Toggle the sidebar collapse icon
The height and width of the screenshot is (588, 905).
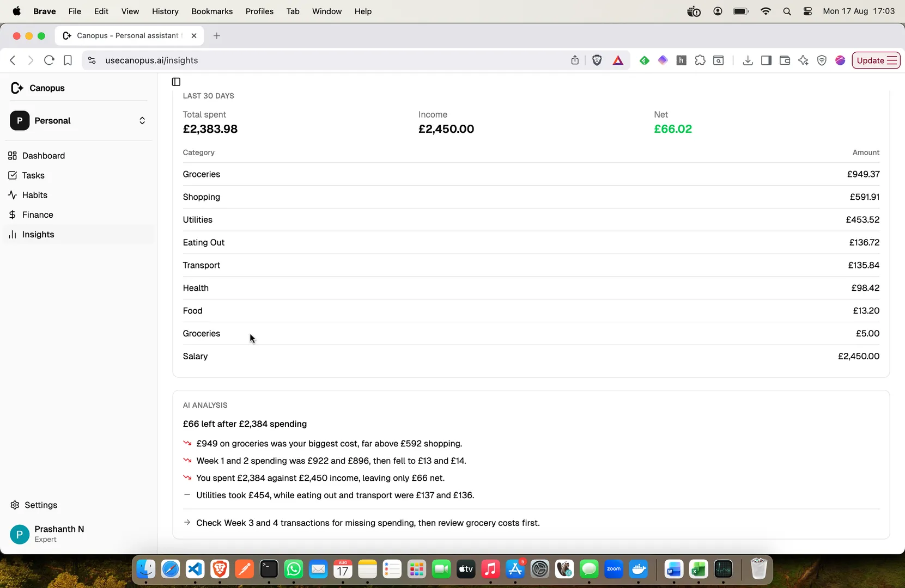point(176,82)
